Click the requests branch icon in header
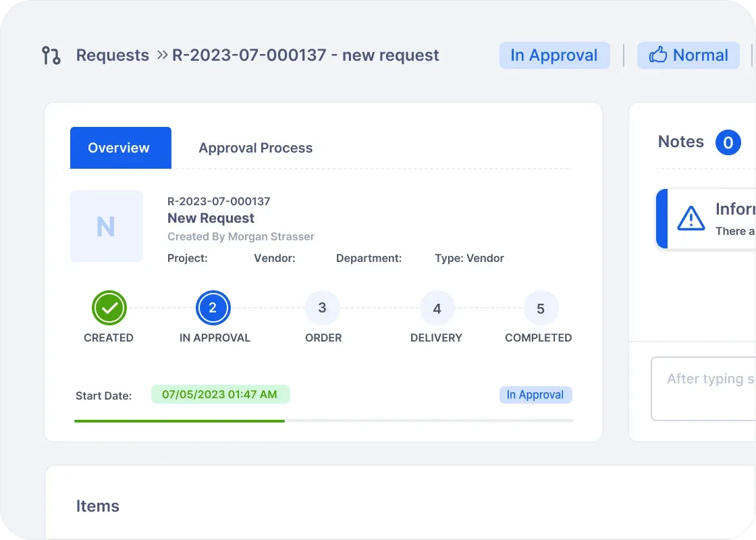The width and height of the screenshot is (756, 540). 51,55
